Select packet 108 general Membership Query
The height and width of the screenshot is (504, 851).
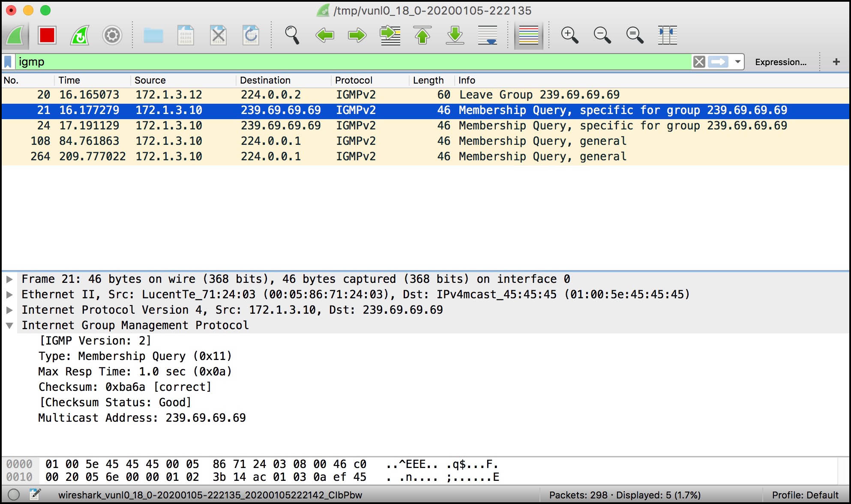coord(425,141)
